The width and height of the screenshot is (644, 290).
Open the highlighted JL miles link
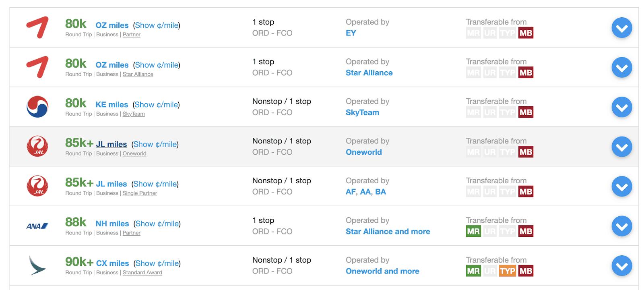click(x=111, y=144)
